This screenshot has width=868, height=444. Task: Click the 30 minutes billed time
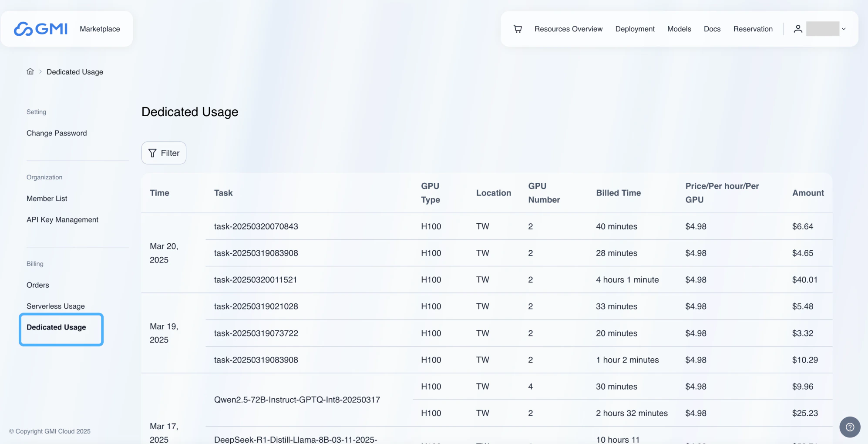coord(616,387)
